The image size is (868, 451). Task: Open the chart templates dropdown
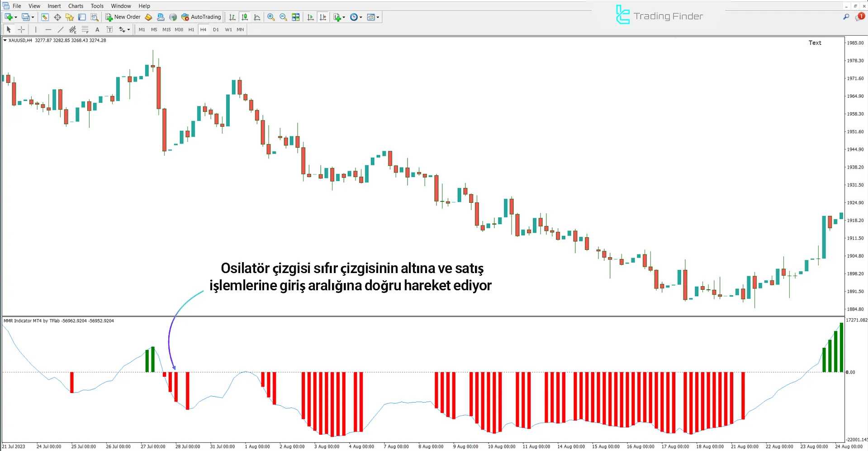coord(373,17)
